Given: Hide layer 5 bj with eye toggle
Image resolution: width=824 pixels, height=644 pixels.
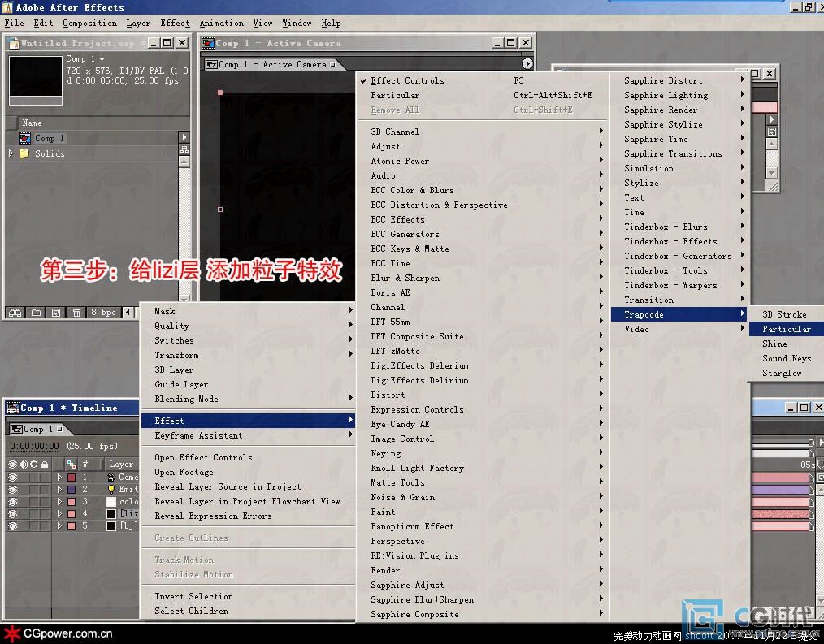Looking at the screenshot, I should pos(13,525).
